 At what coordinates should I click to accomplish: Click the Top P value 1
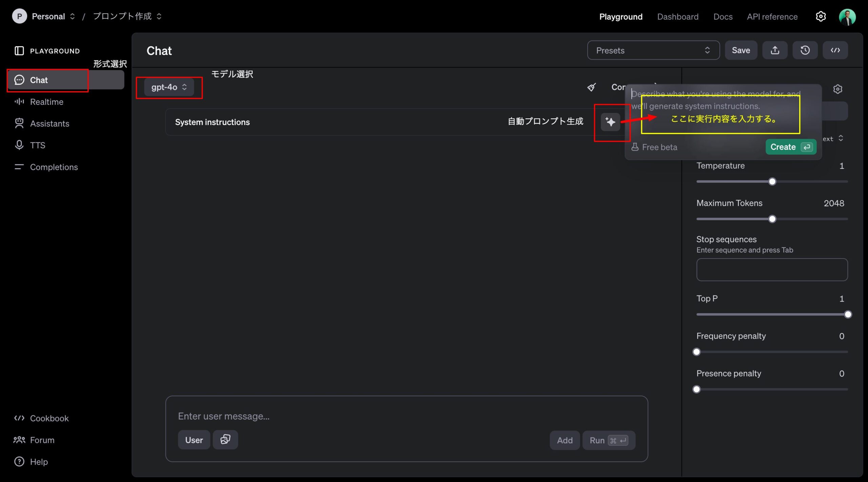(x=841, y=298)
